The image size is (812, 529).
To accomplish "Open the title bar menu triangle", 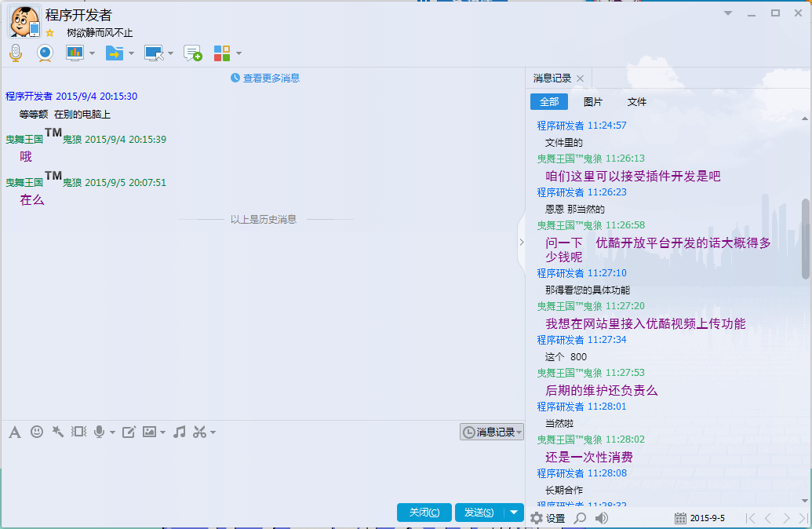I will coord(728,13).
